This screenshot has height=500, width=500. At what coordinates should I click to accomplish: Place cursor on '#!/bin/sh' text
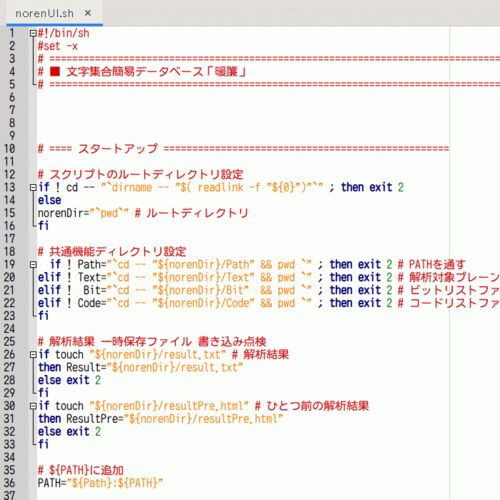63,33
